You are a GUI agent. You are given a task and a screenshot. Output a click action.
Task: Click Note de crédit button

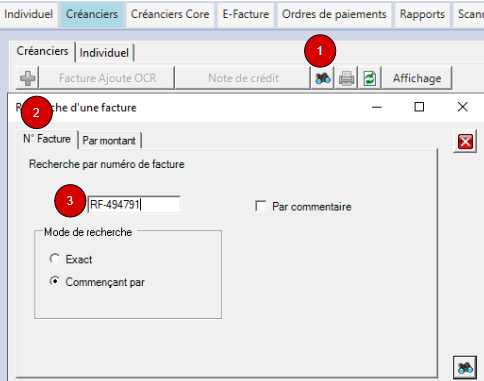coord(243,78)
